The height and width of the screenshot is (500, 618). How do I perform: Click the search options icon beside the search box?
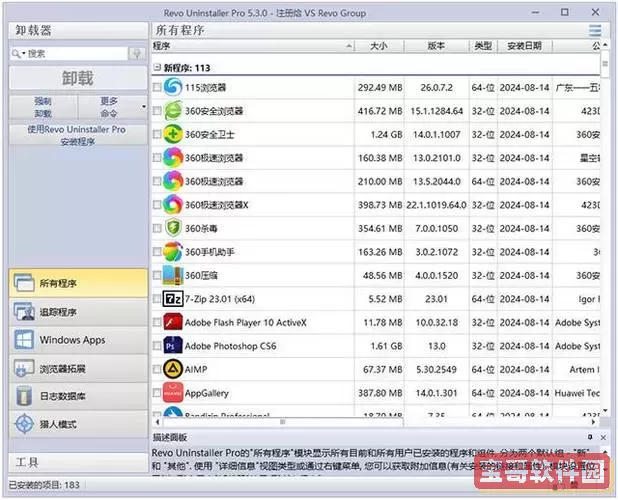(x=137, y=54)
